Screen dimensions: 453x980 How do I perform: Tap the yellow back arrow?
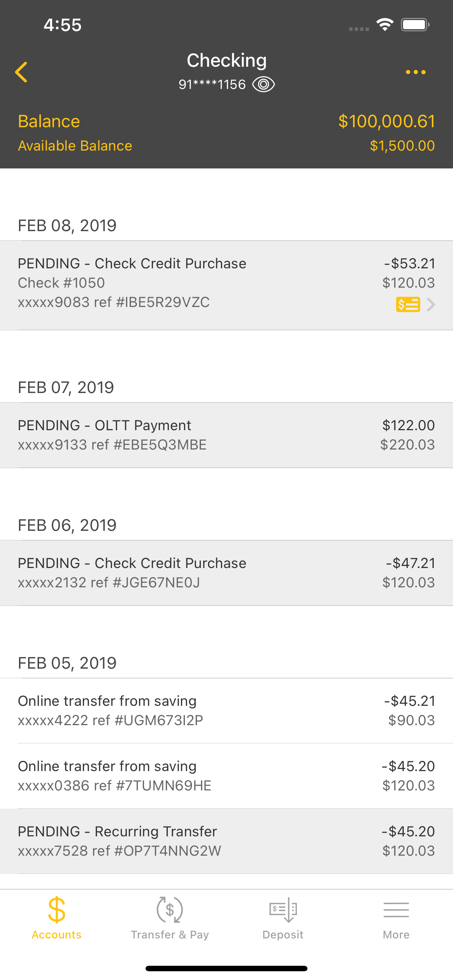point(21,72)
